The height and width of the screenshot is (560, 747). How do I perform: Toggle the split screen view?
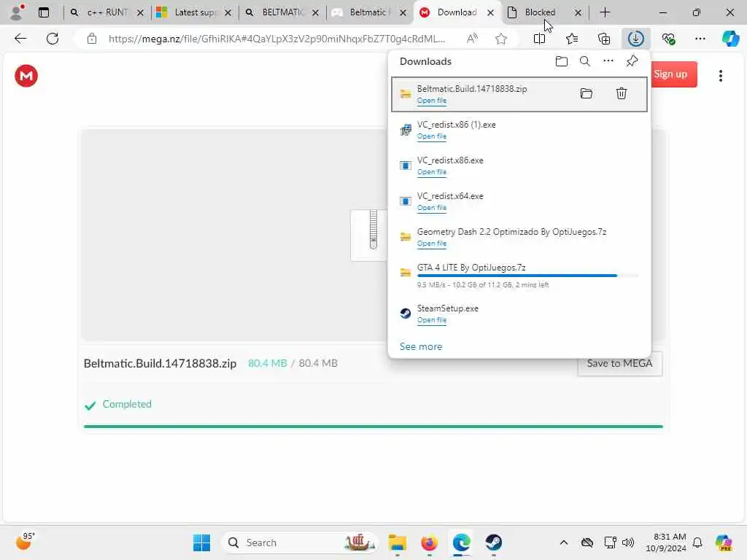pyautogui.click(x=539, y=39)
